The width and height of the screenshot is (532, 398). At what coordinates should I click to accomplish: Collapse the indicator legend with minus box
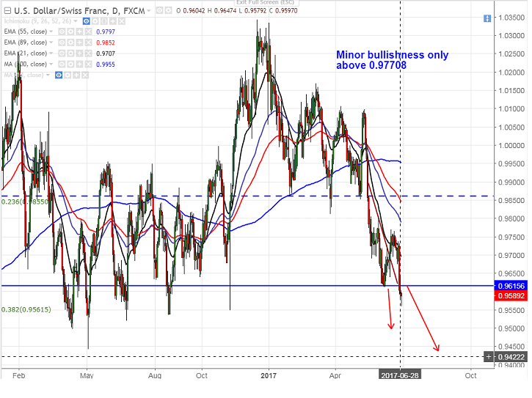pos(7,10)
